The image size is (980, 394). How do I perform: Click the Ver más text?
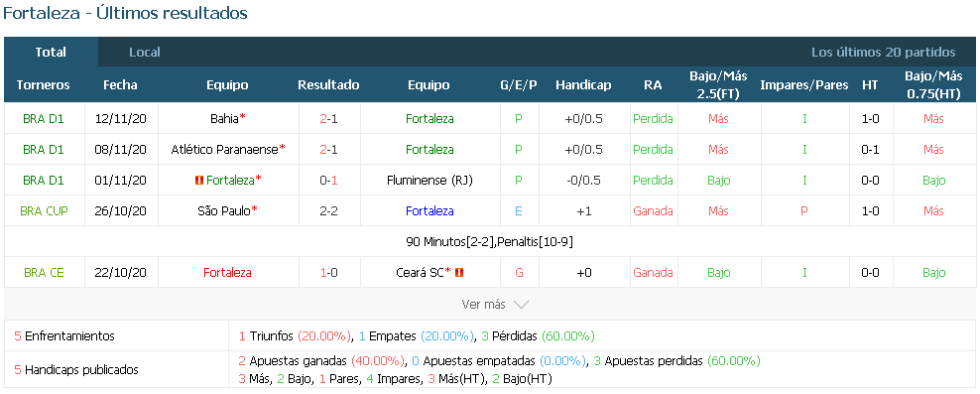pyautogui.click(x=483, y=305)
